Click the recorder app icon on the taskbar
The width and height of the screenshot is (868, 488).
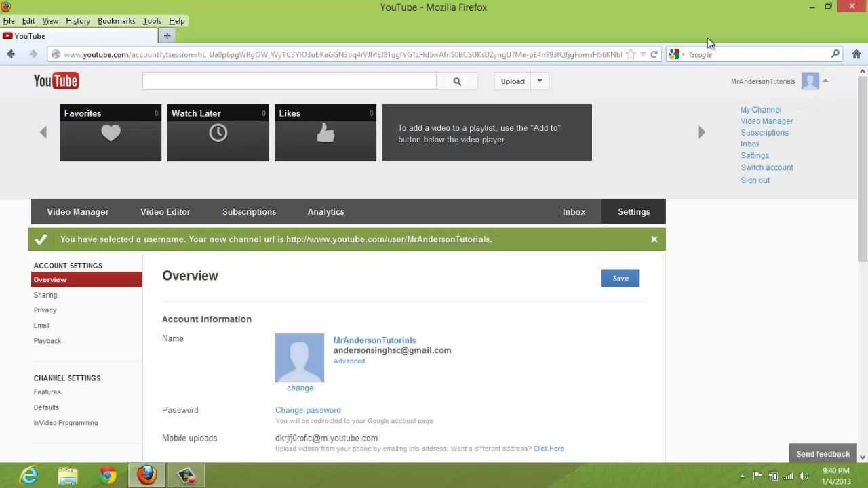click(x=186, y=476)
